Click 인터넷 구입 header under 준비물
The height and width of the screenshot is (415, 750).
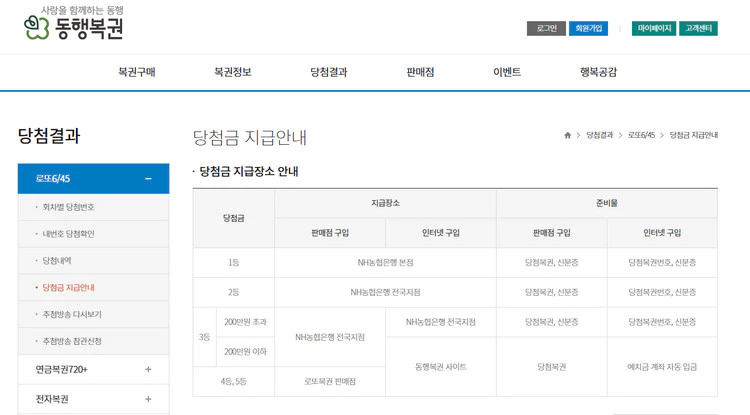[662, 233]
